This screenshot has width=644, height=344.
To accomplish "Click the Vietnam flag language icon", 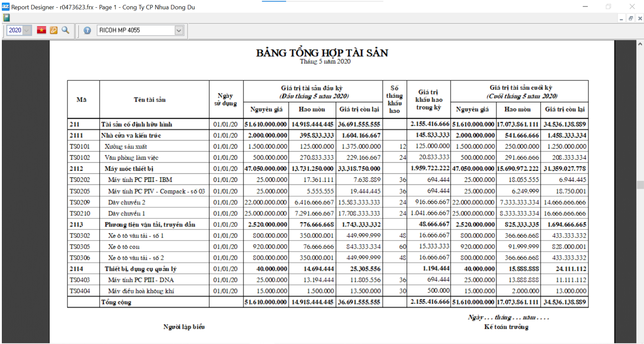I will tap(42, 30).
